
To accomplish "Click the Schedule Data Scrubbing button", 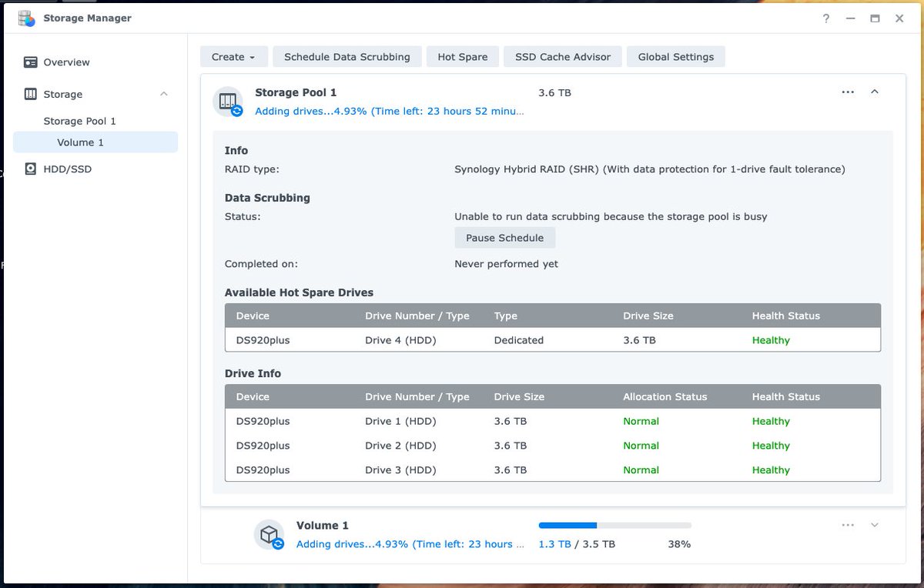I will pyautogui.click(x=346, y=56).
